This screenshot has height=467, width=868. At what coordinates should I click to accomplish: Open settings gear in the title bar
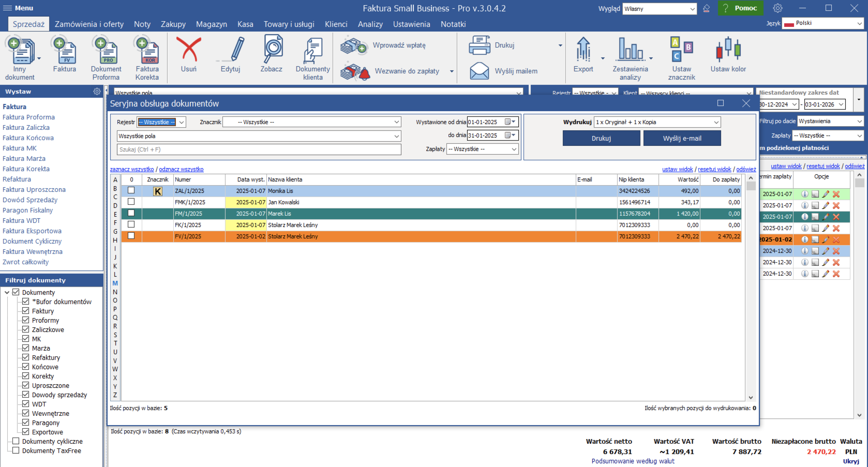coord(777,8)
